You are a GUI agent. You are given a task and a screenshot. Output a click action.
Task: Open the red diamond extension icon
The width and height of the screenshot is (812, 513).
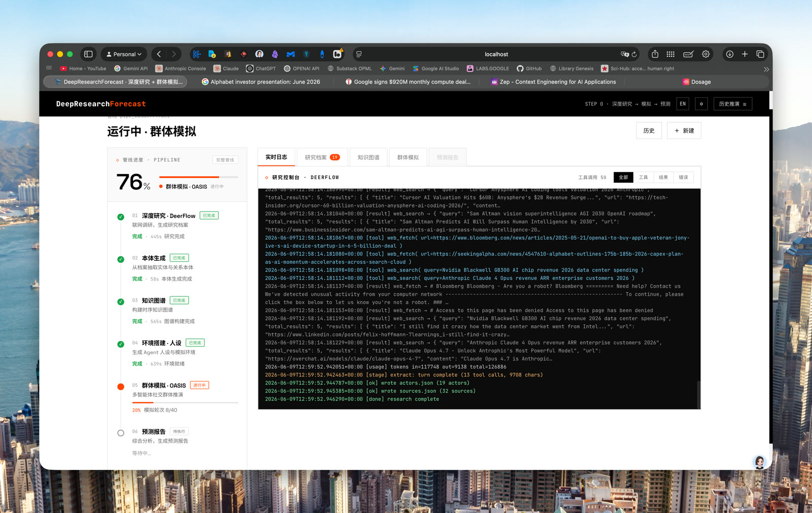click(x=244, y=54)
